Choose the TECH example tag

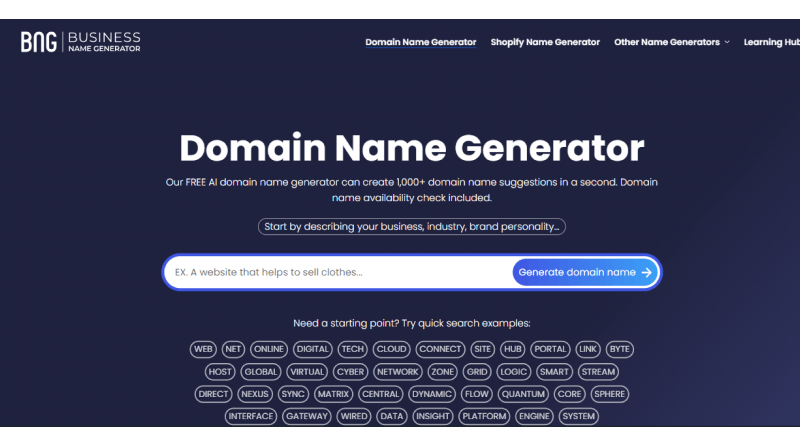[352, 349]
